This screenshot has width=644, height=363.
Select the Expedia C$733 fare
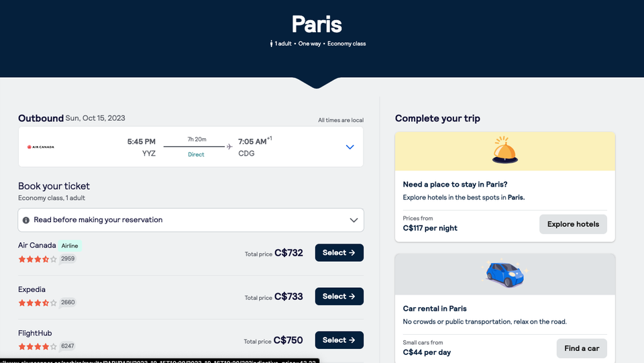coord(339,297)
